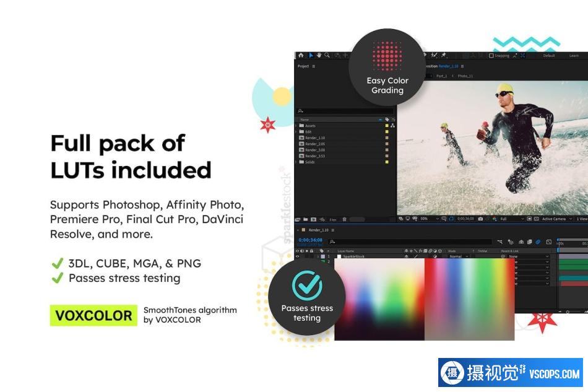Create a new composition from Project footer
This screenshot has width=588, height=392.
pyautogui.click(x=314, y=219)
